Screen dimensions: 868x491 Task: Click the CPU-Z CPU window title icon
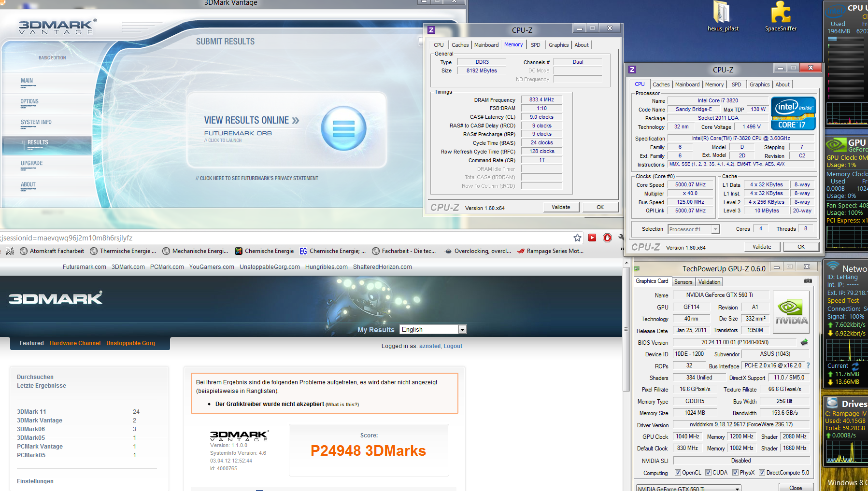point(632,70)
